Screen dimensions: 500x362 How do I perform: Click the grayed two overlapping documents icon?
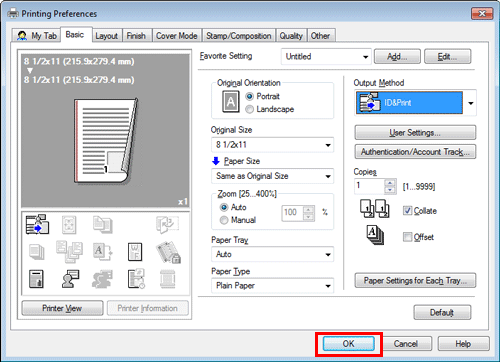point(102,224)
